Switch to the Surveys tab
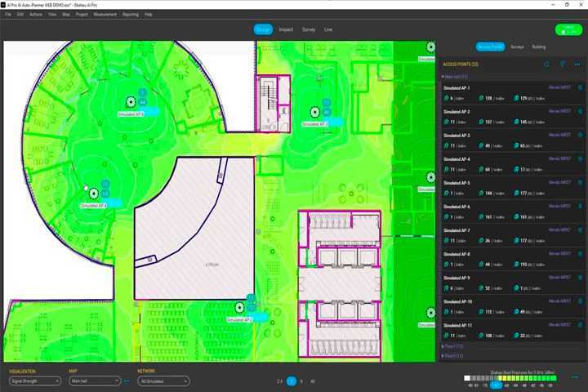Screen dimensions: 588x392 click(517, 47)
